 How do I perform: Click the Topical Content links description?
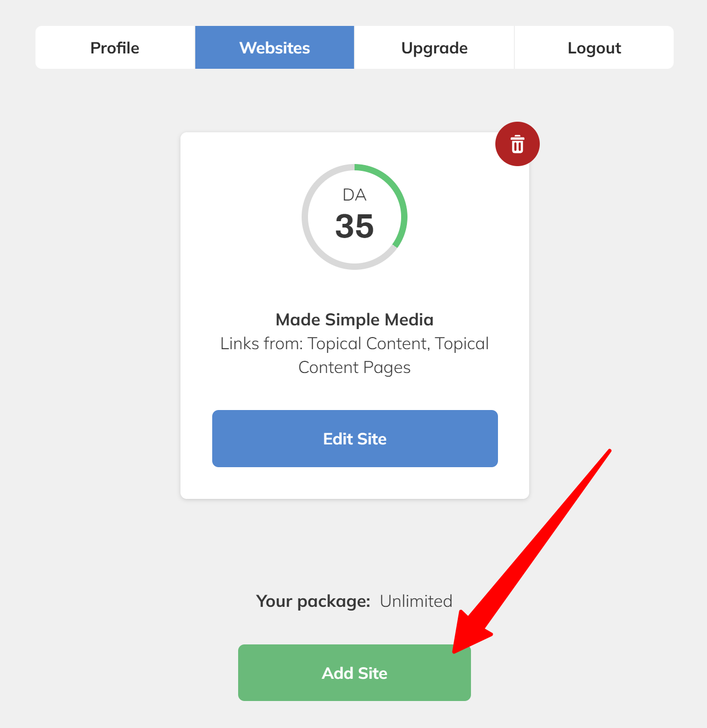tap(355, 354)
